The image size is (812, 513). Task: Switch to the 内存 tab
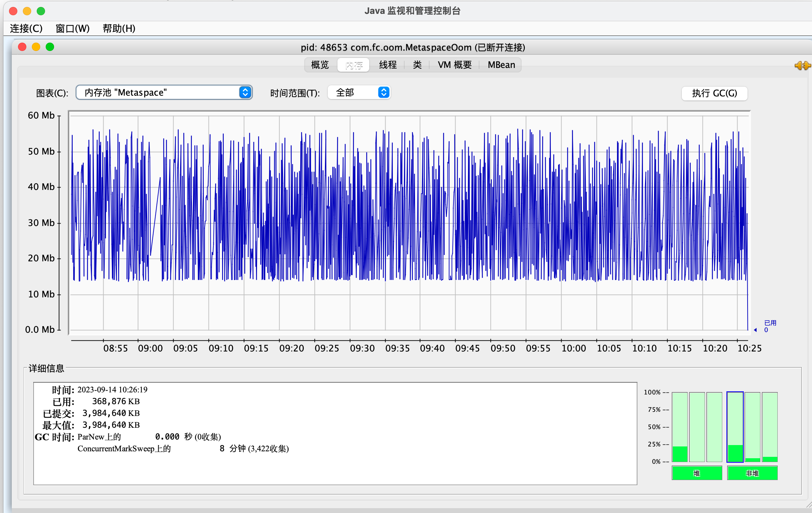354,65
